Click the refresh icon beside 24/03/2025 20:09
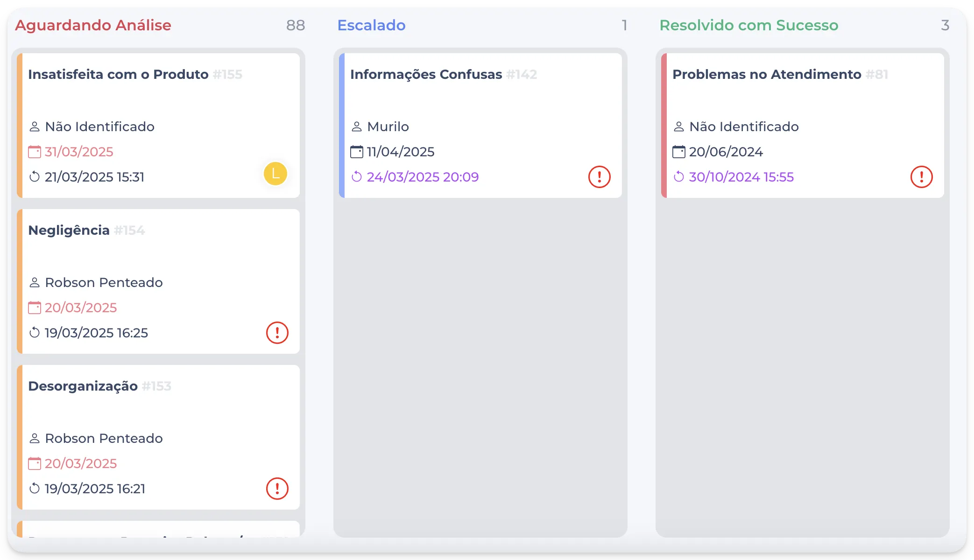974x560 pixels. [x=357, y=177]
